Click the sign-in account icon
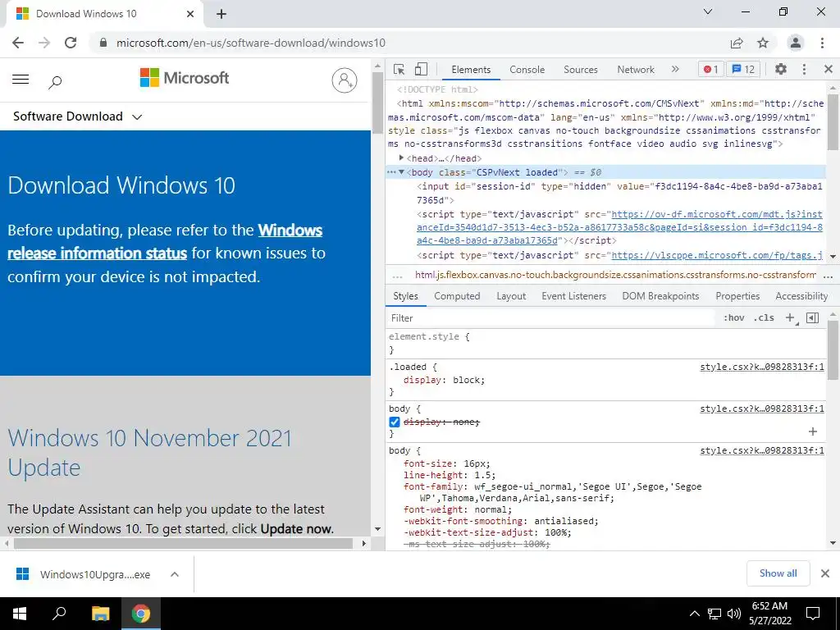Viewport: 840px width, 630px height. pos(345,80)
